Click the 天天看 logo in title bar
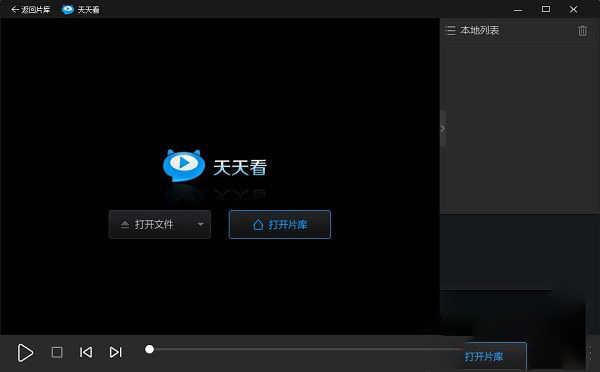Viewport: 600px width, 372px height. 68,10
